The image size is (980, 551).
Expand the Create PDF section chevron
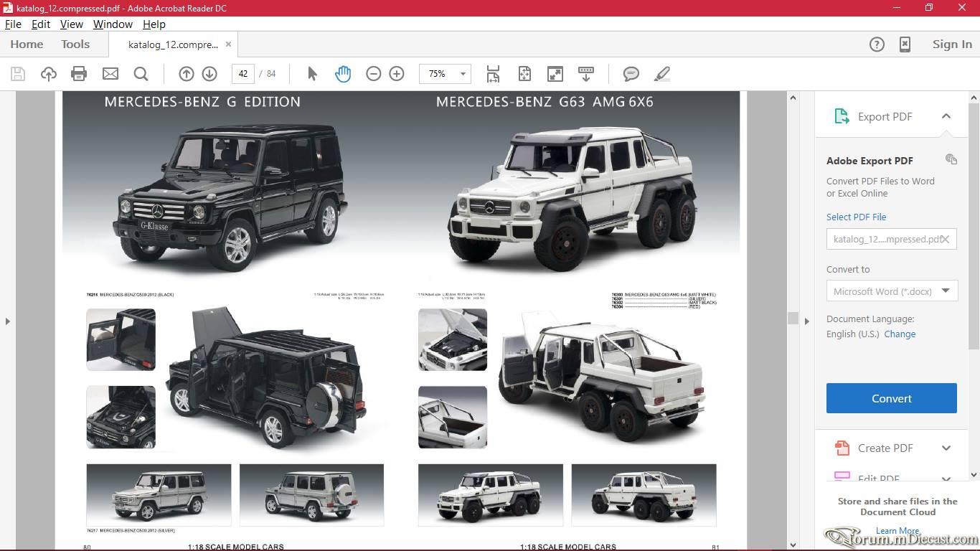point(946,448)
